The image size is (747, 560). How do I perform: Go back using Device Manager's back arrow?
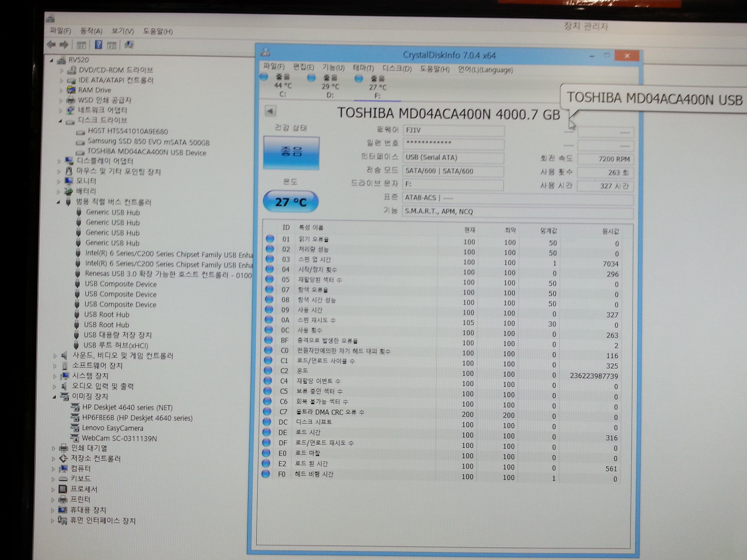pyautogui.click(x=51, y=45)
